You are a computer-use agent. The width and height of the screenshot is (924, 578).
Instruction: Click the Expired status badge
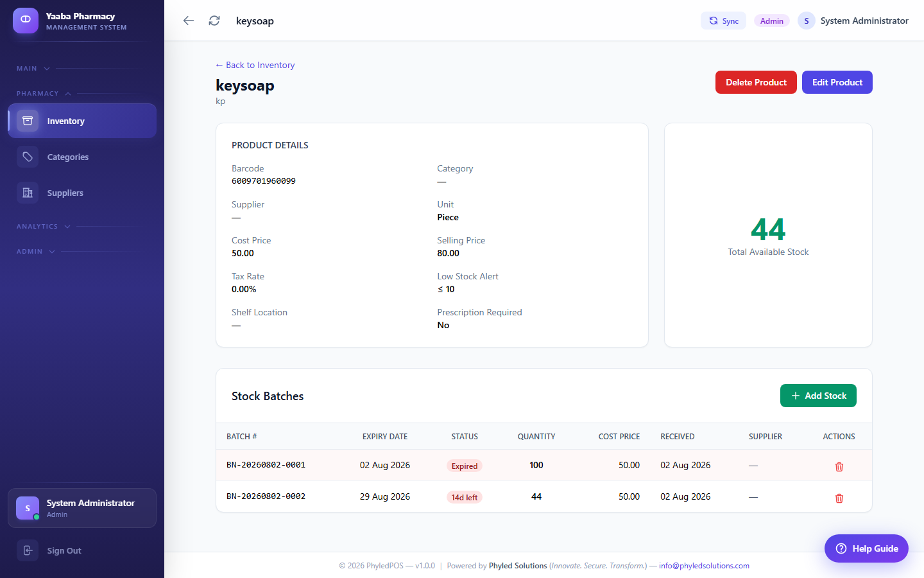point(465,466)
